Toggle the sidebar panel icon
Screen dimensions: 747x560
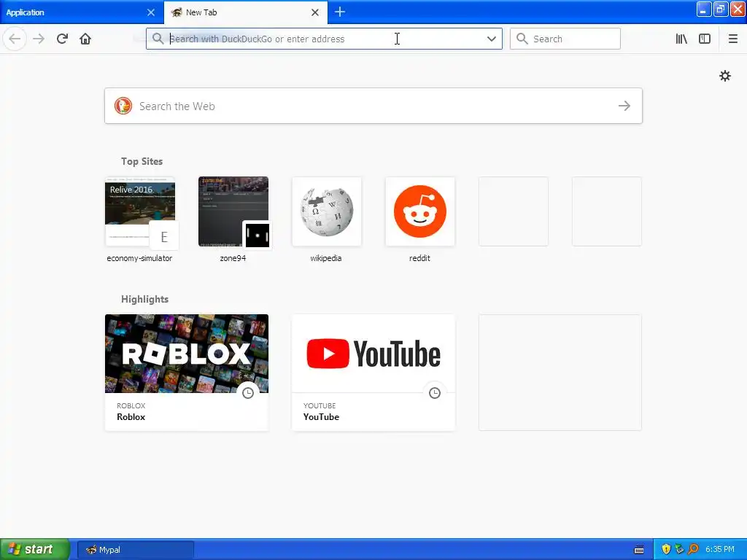[x=705, y=39]
